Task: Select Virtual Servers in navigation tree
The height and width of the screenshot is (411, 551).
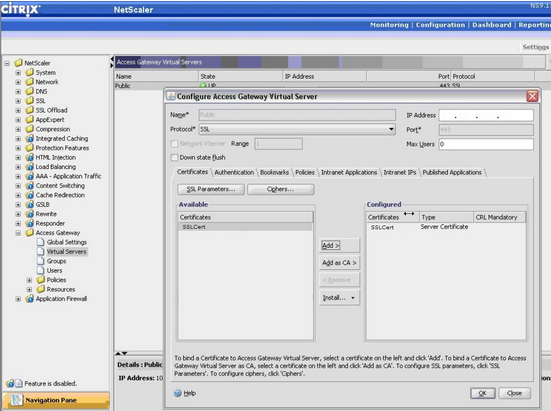Action: point(66,252)
